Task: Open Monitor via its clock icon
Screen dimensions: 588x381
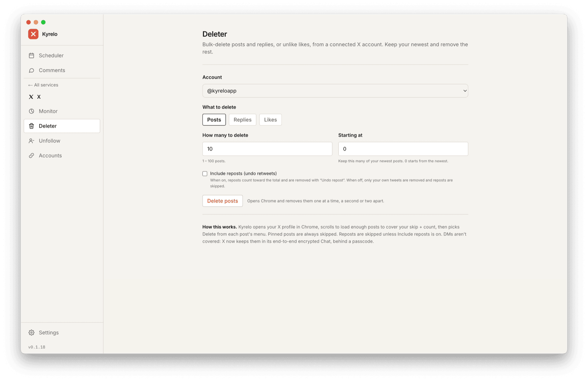Action: tap(32, 111)
